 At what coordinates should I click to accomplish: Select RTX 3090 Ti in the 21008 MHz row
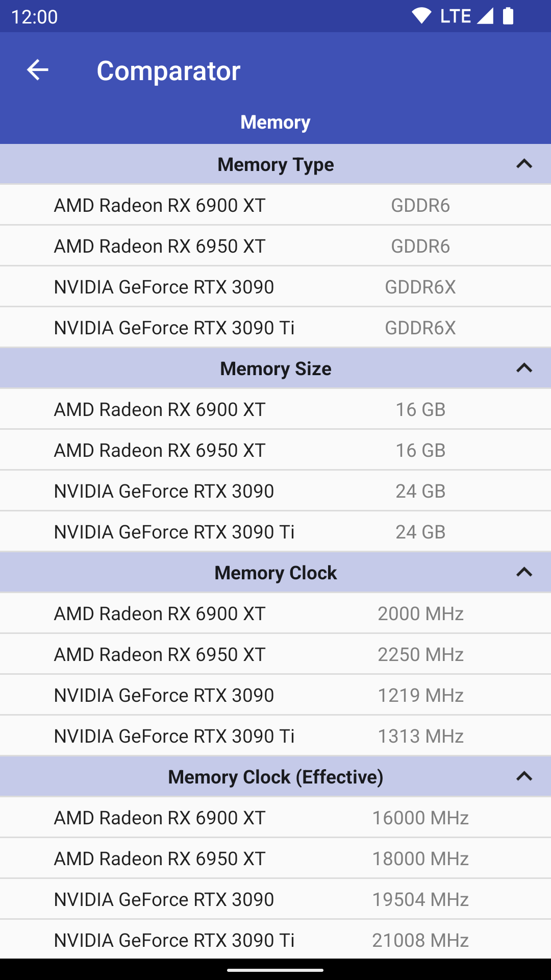[x=174, y=940]
